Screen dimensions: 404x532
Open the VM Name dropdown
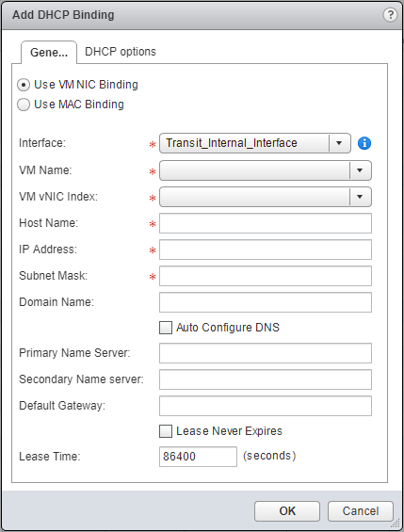click(266, 170)
